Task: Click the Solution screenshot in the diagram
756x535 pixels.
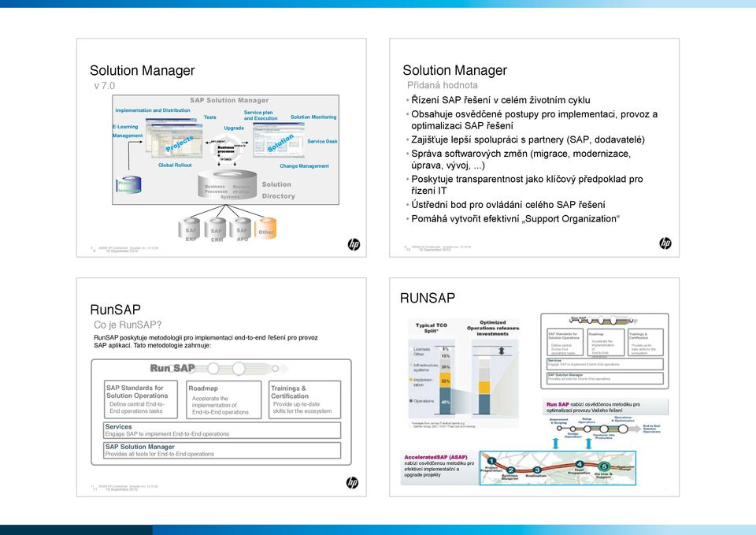Action: (279, 140)
